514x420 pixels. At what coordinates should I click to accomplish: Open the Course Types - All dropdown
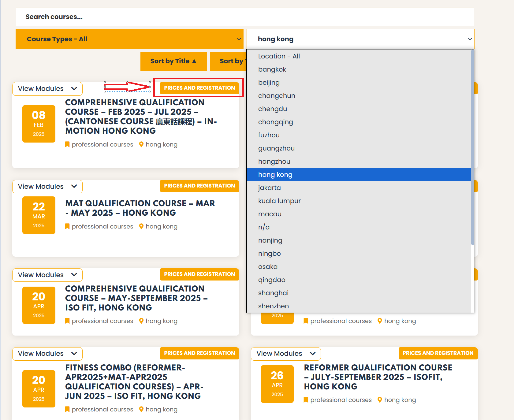pos(129,39)
